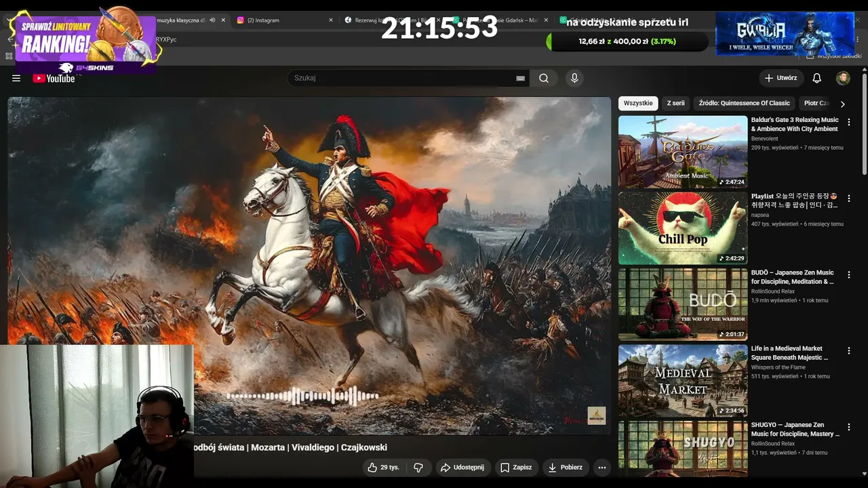The width and height of the screenshot is (868, 488).
Task: Open options for Baldur's Gate 3 video
Action: pos(848,122)
